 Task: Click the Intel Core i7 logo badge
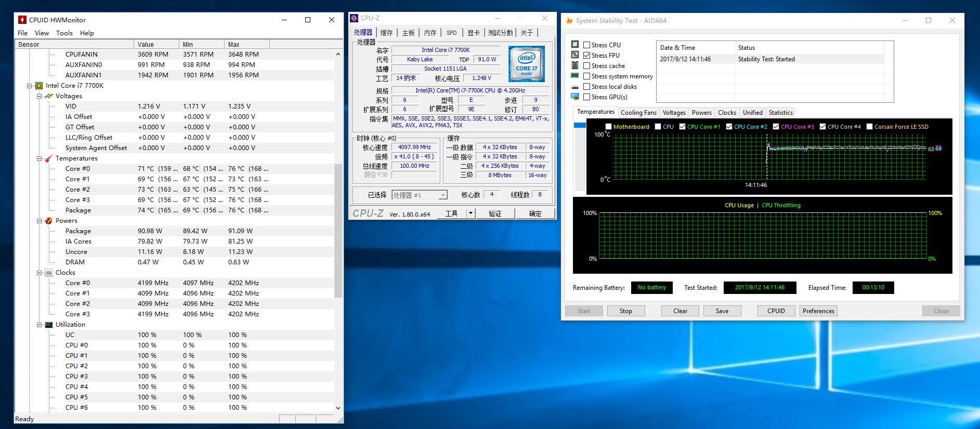[526, 63]
